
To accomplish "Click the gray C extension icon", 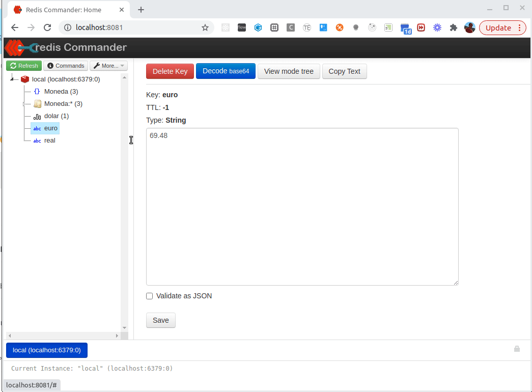I will pos(290,27).
